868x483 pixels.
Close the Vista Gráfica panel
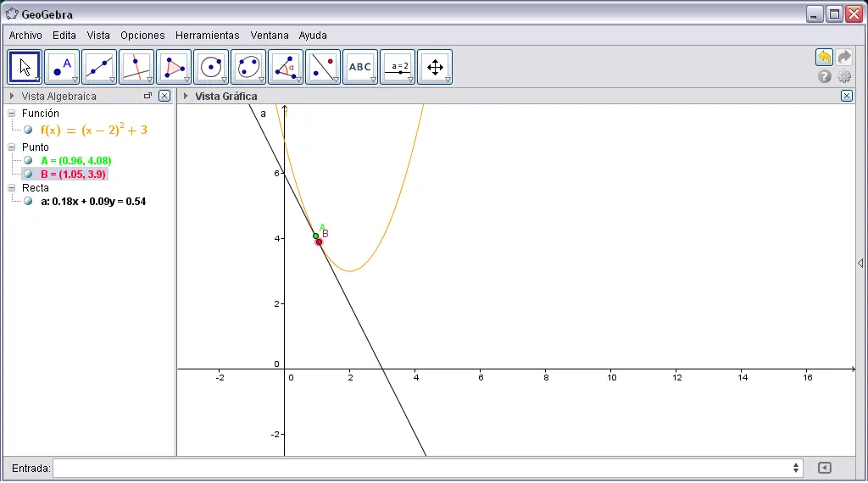click(x=847, y=96)
